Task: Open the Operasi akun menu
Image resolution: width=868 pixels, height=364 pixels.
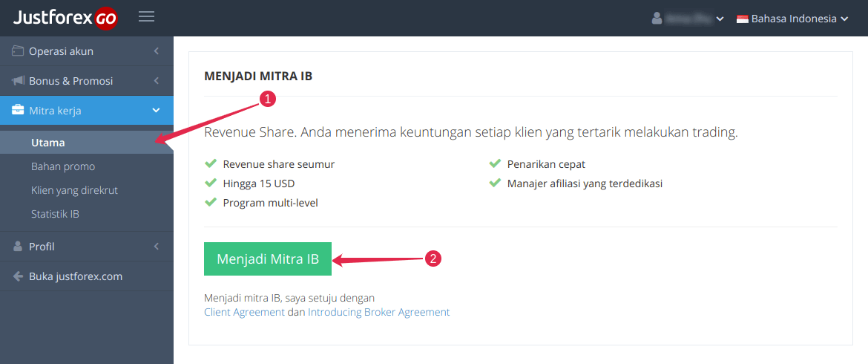Action: click(x=87, y=51)
